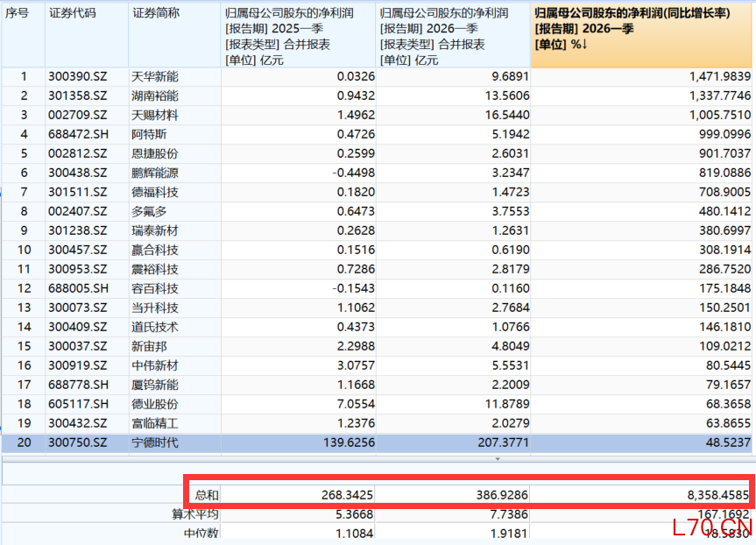Click stock code 300438.SZ
The image size is (756, 545).
[x=78, y=173]
